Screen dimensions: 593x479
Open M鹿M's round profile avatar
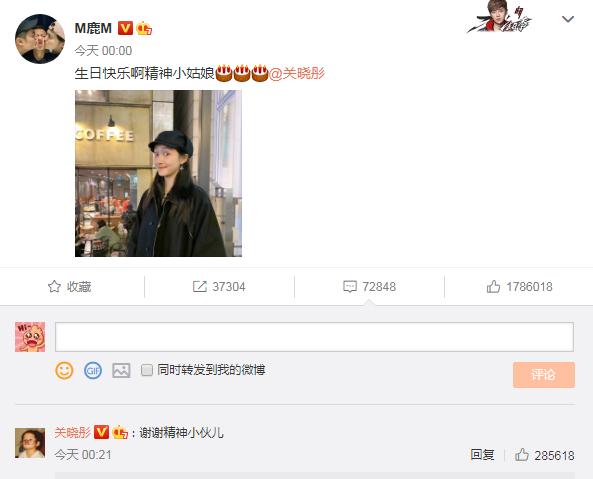(x=40, y=39)
